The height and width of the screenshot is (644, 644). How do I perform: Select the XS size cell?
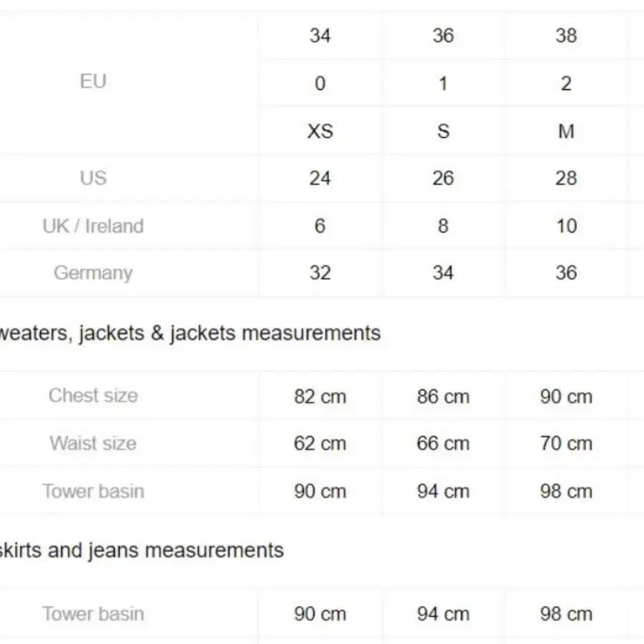(x=321, y=132)
